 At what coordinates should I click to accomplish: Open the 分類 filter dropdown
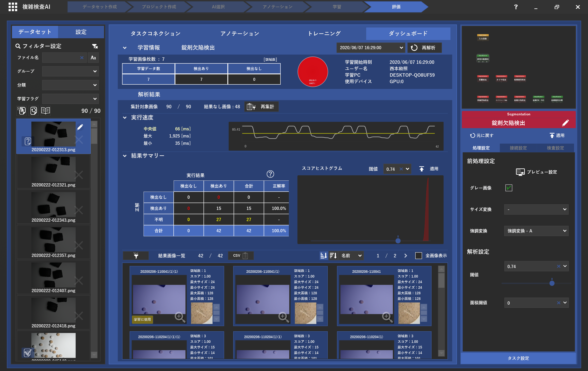point(70,85)
